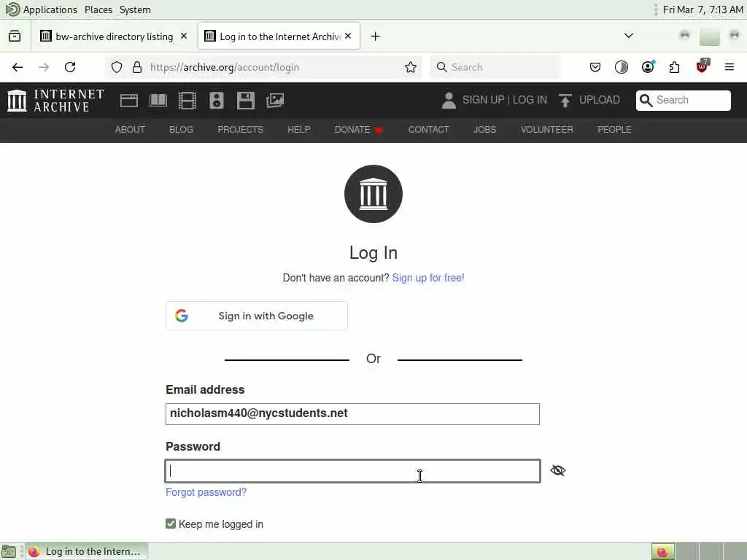The height and width of the screenshot is (560, 747).
Task: Open a new browser tab
Action: click(x=376, y=36)
